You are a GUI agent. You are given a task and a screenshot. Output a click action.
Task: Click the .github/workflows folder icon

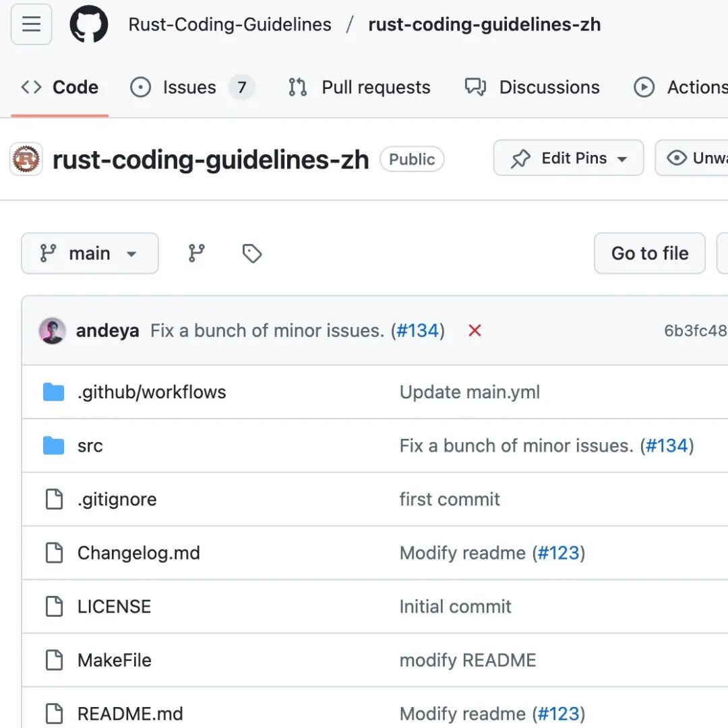53,392
